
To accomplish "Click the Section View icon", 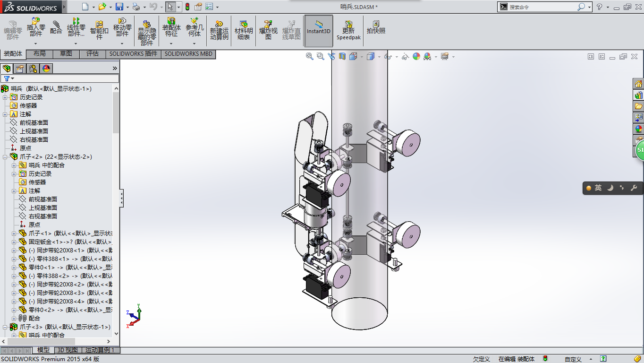I will [342, 56].
